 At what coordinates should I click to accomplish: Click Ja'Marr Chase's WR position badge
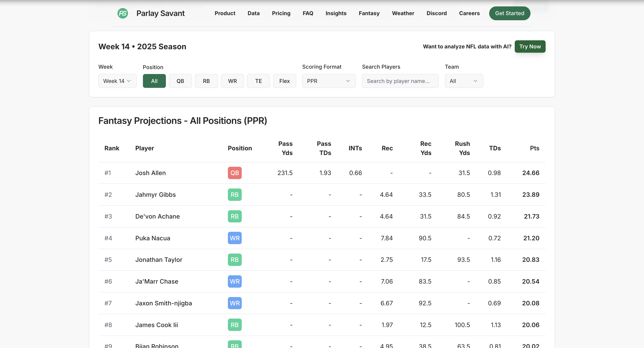click(234, 281)
